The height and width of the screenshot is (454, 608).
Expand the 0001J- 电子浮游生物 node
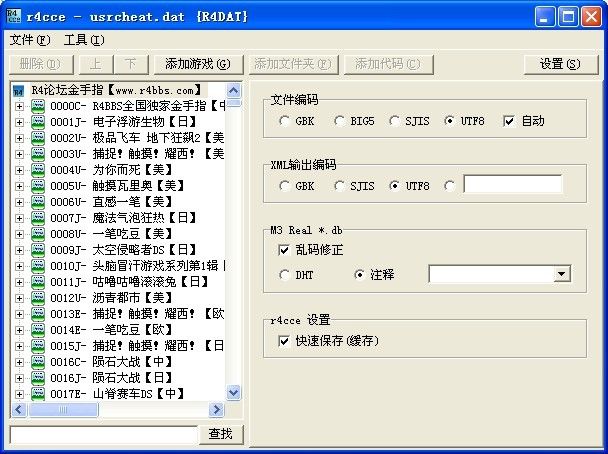(x=19, y=122)
